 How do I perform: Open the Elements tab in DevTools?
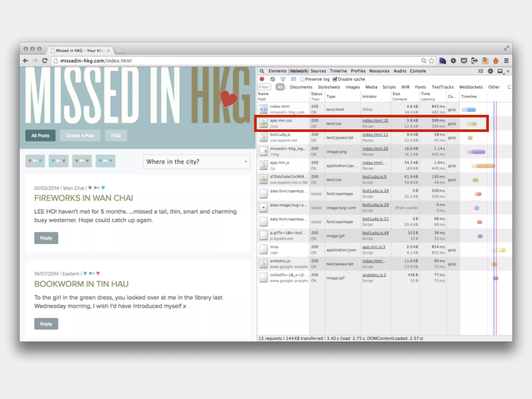(x=277, y=71)
